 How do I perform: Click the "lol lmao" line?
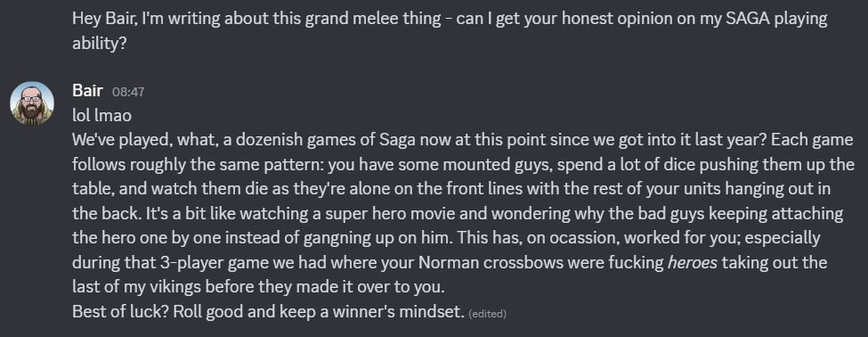point(101,115)
